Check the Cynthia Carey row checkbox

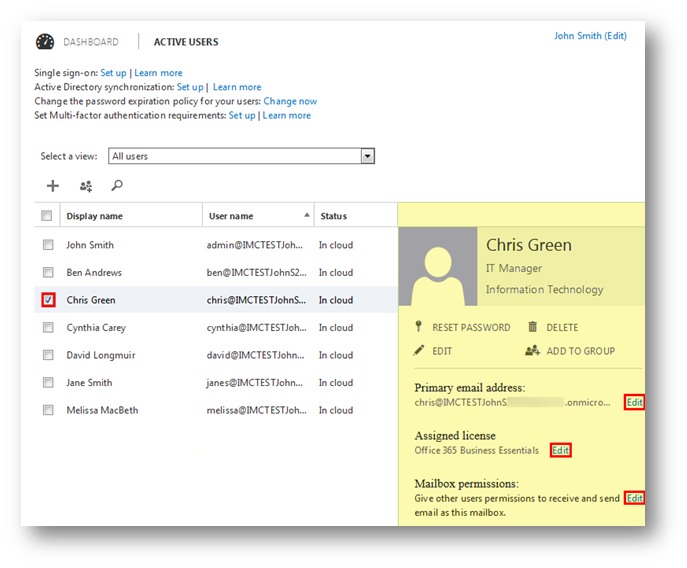(48, 327)
